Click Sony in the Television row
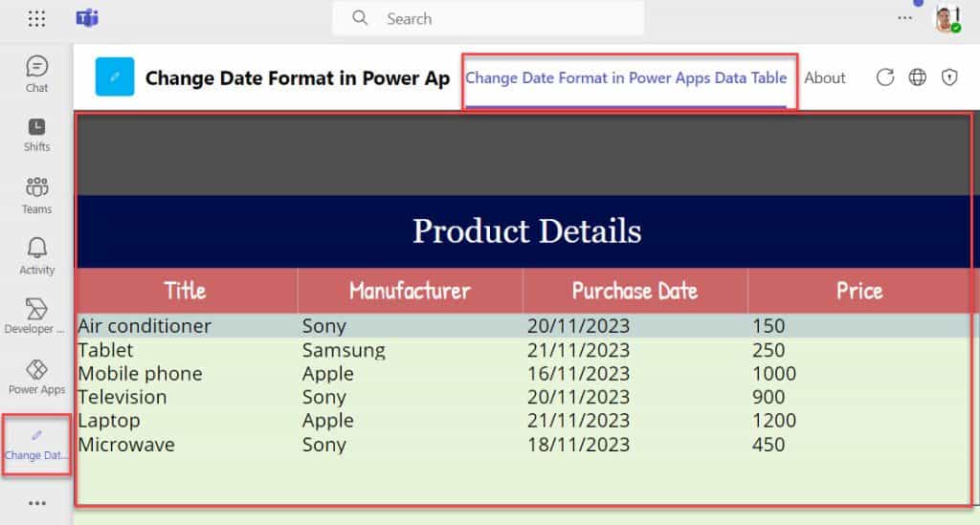This screenshot has width=980, height=525. (323, 397)
